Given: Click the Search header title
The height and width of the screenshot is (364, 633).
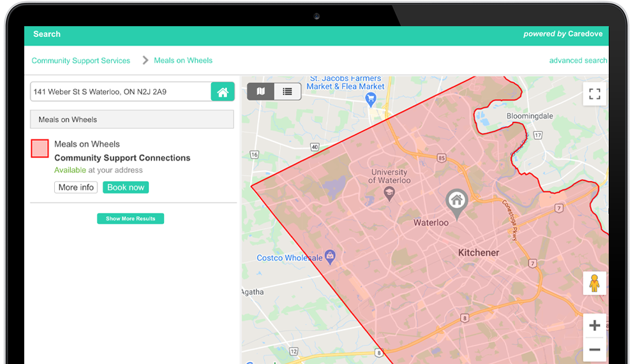Looking at the screenshot, I should (x=47, y=34).
